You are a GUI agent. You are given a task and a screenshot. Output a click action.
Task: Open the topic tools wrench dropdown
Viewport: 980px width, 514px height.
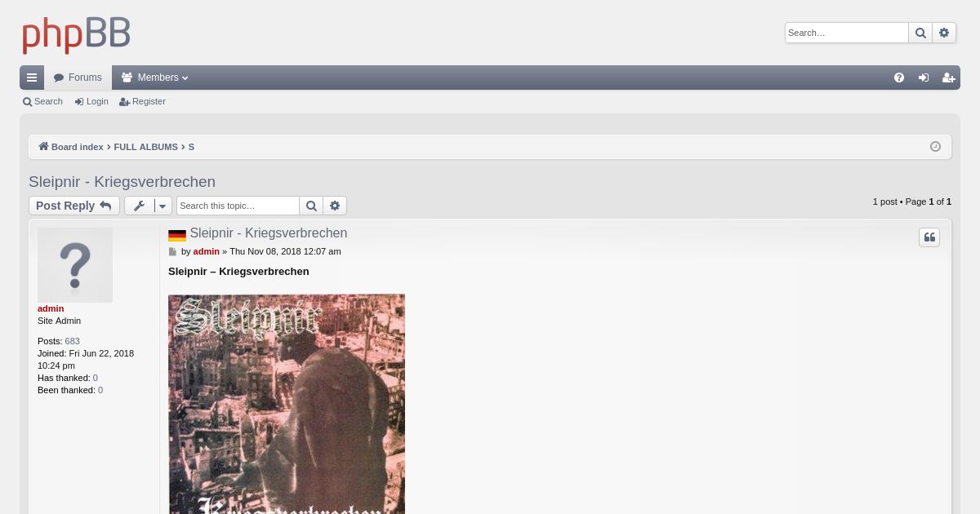(x=148, y=206)
